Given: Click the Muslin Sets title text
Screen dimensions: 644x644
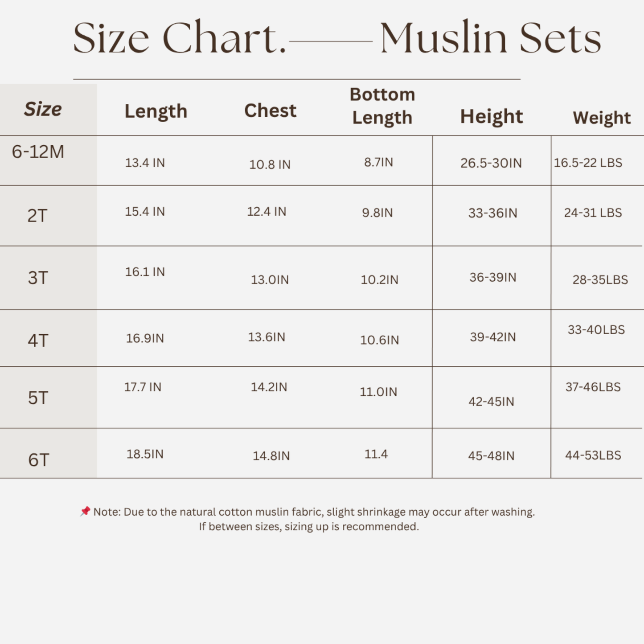Looking at the screenshot, I should (491, 38).
